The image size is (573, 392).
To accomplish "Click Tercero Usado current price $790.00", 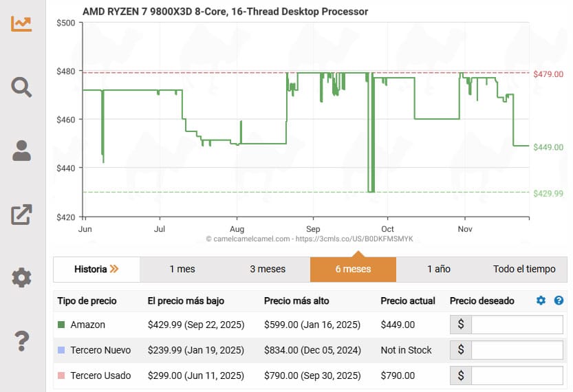I will coord(398,375).
